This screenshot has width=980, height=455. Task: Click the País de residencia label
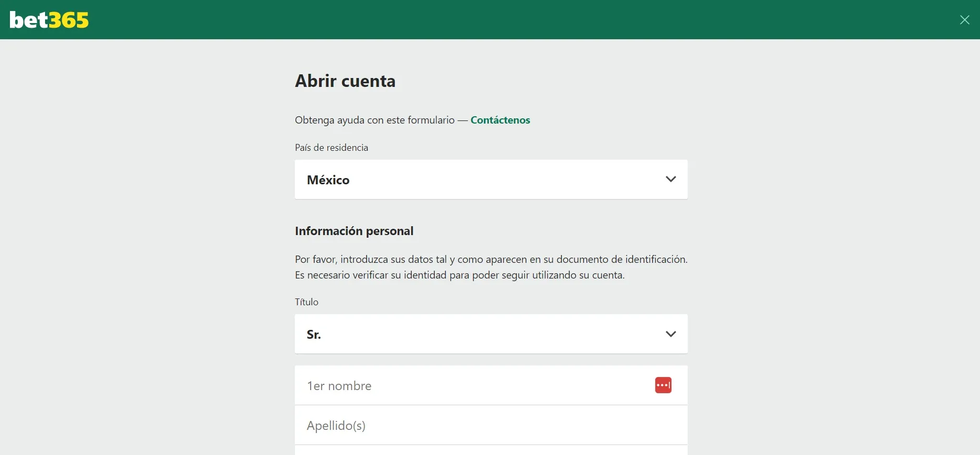(x=332, y=148)
